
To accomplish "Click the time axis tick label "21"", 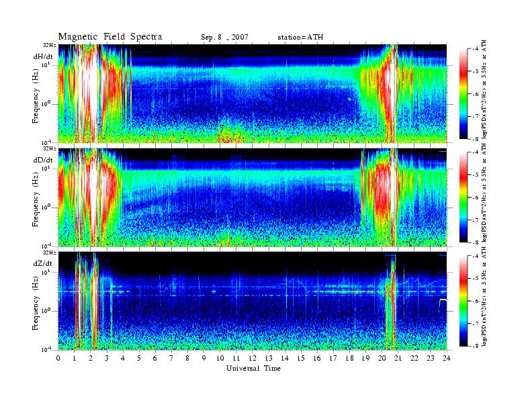I will point(398,358).
